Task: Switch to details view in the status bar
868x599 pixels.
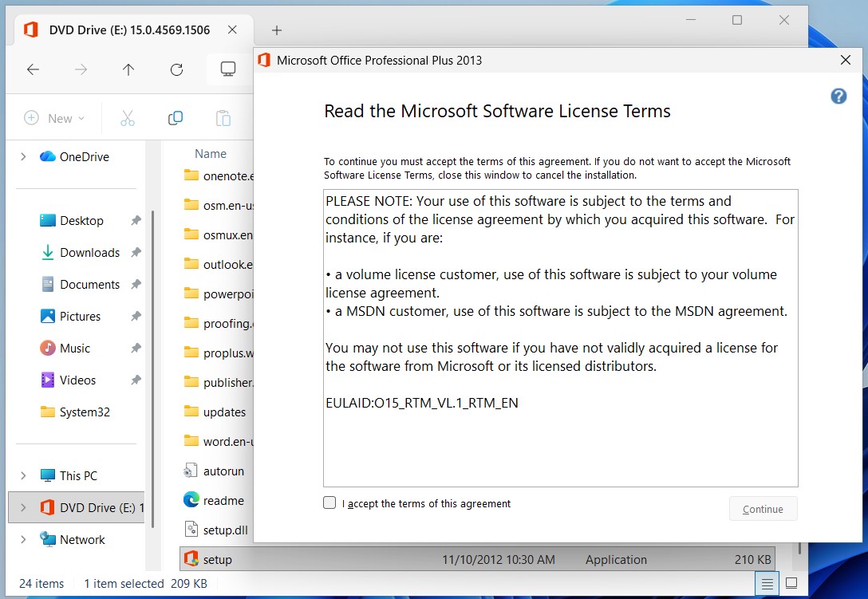Action: [x=767, y=583]
